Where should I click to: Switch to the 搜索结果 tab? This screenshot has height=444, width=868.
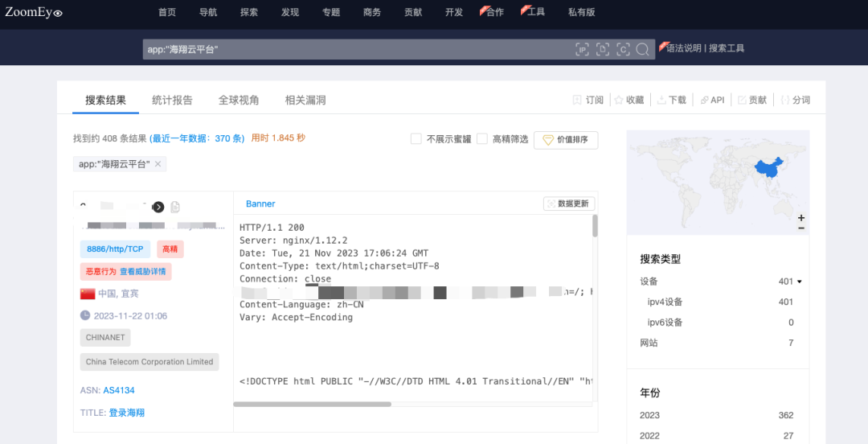click(105, 101)
